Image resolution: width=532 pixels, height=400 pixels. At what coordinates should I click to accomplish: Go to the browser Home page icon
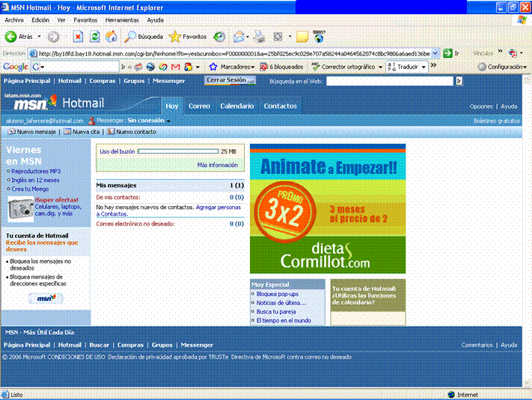tap(111, 36)
